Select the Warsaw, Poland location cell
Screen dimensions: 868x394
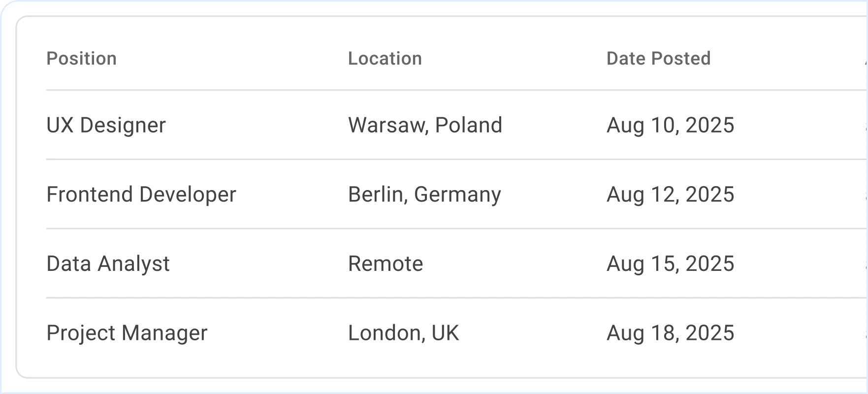click(425, 125)
